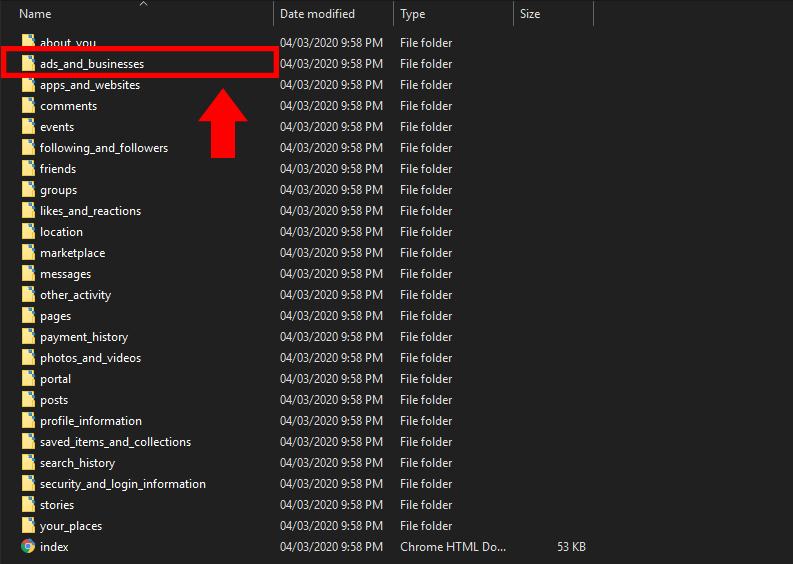The height and width of the screenshot is (564, 793).
Task: Click the File folder type of your_places
Action: (426, 526)
